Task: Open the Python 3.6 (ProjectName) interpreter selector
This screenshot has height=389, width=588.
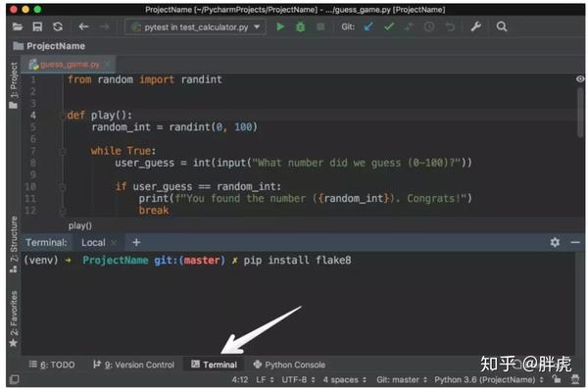Action: pos(489,380)
